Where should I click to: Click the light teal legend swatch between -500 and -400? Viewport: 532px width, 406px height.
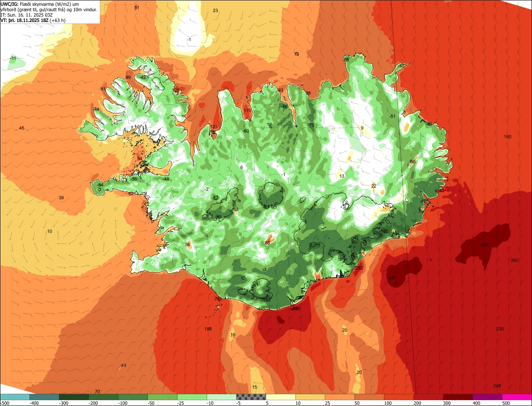click(x=15, y=397)
